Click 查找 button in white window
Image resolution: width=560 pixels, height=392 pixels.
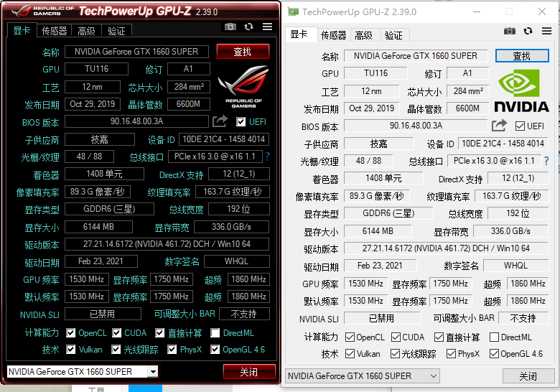pyautogui.click(x=522, y=56)
